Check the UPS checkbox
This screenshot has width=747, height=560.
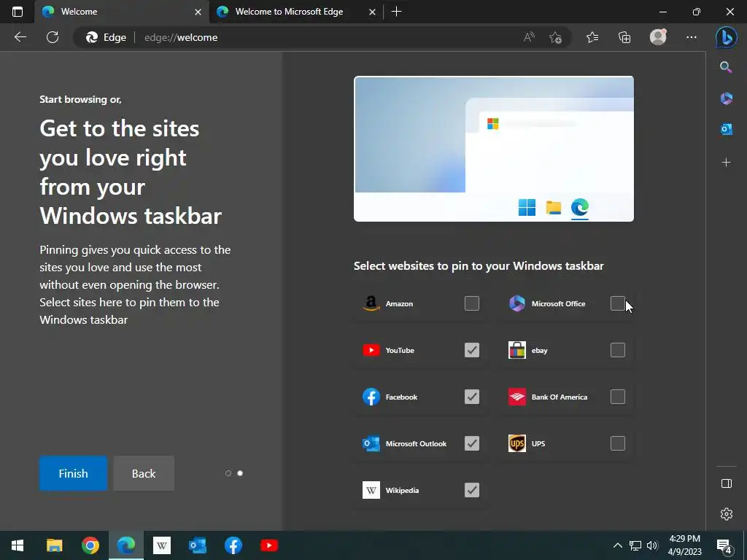coord(617,443)
